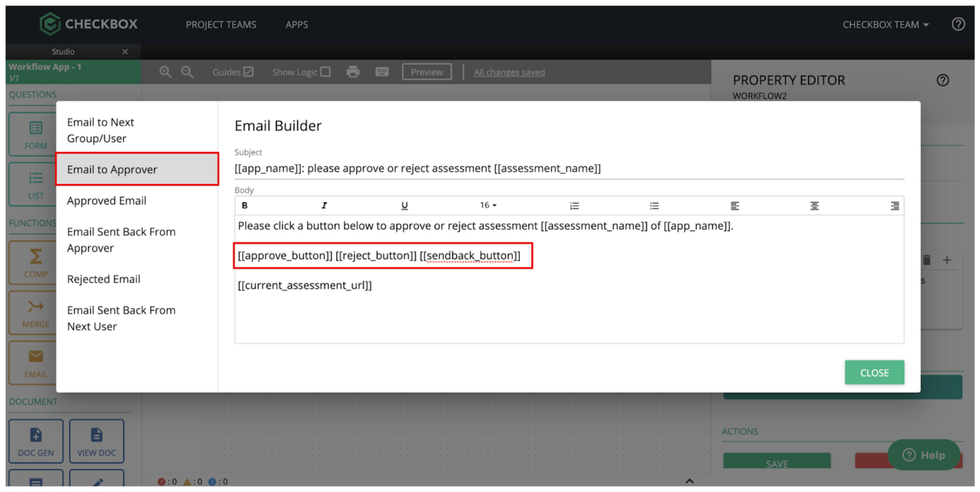Click the [[current_assessment_url]] body text
The height and width of the screenshot is (492, 980).
pyautogui.click(x=305, y=285)
